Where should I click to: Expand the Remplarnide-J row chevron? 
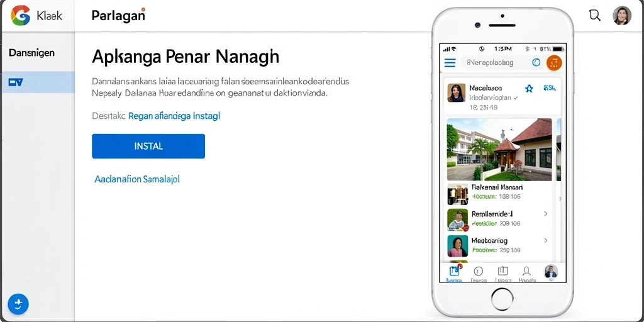(x=546, y=214)
